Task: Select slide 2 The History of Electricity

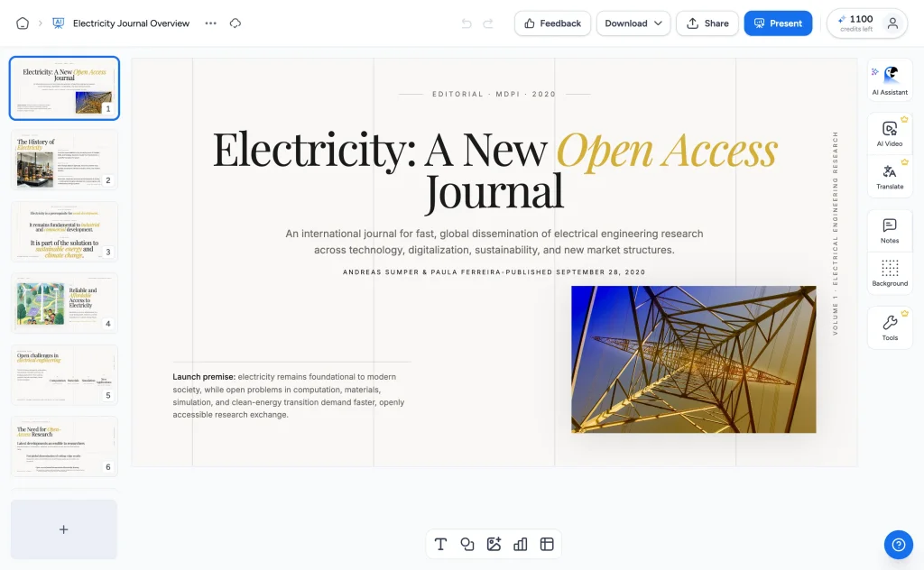Action: [x=64, y=161]
